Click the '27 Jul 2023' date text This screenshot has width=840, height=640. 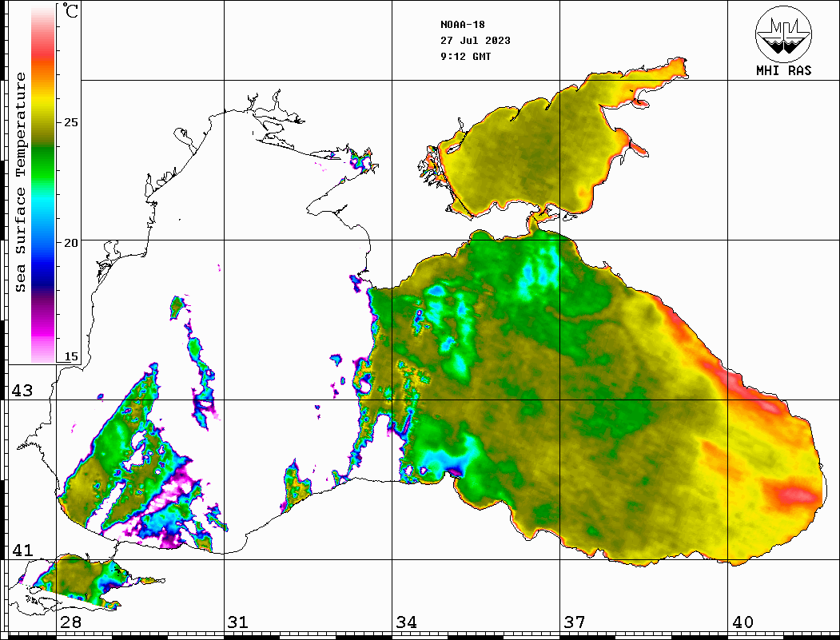[476, 41]
